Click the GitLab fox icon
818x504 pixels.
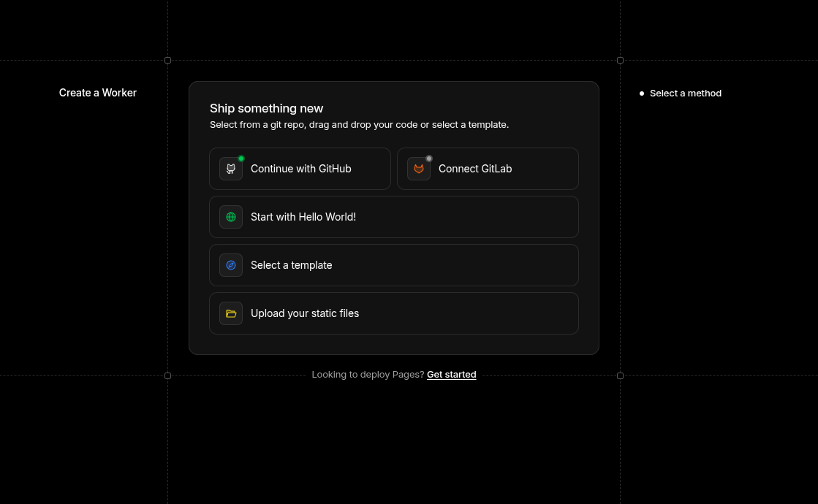(418, 169)
